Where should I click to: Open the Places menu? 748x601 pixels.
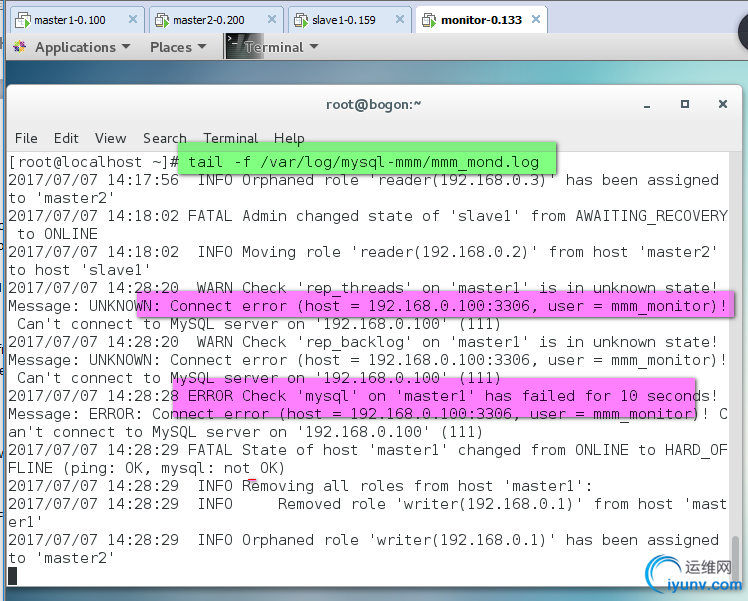click(178, 47)
